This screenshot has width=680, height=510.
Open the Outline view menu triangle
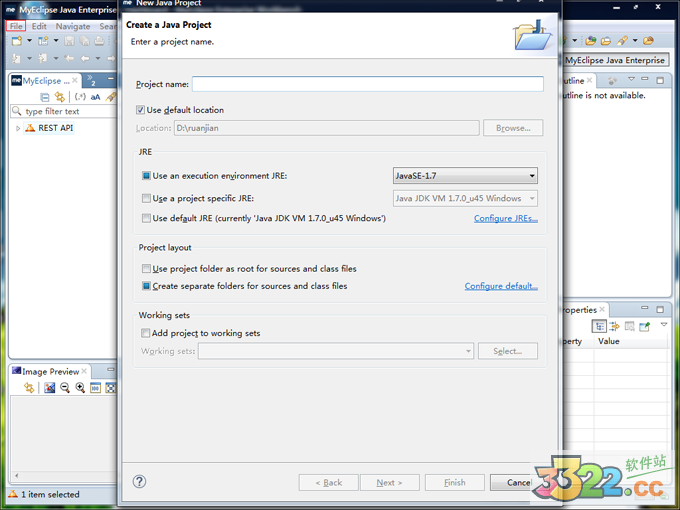coord(631,79)
